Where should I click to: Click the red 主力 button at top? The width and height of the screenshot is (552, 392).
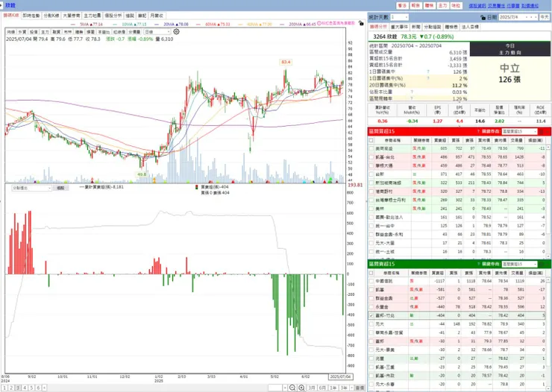442,6
